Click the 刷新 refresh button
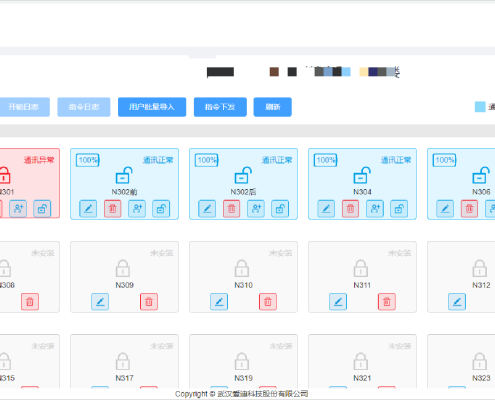 (273, 107)
